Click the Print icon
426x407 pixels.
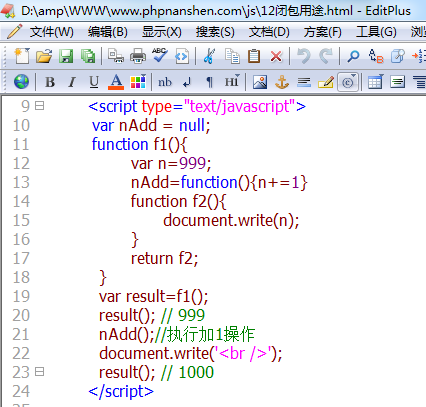coord(138,56)
